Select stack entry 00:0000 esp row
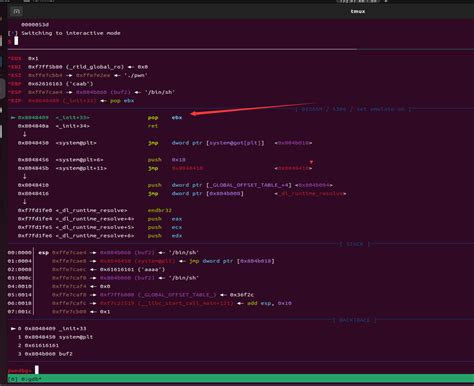This screenshot has height=386, width=474. 103,253
